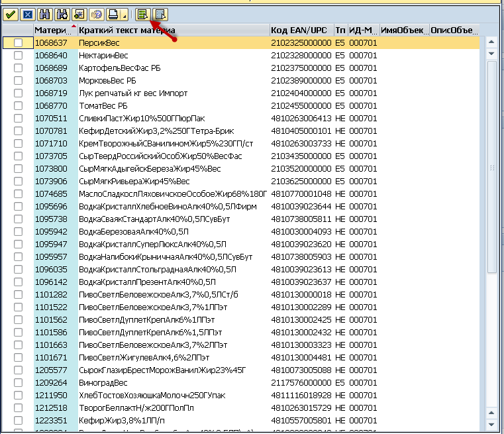The image size is (504, 434).
Task: Click the scroll down arrow below top arrow
Action: click(x=491, y=54)
